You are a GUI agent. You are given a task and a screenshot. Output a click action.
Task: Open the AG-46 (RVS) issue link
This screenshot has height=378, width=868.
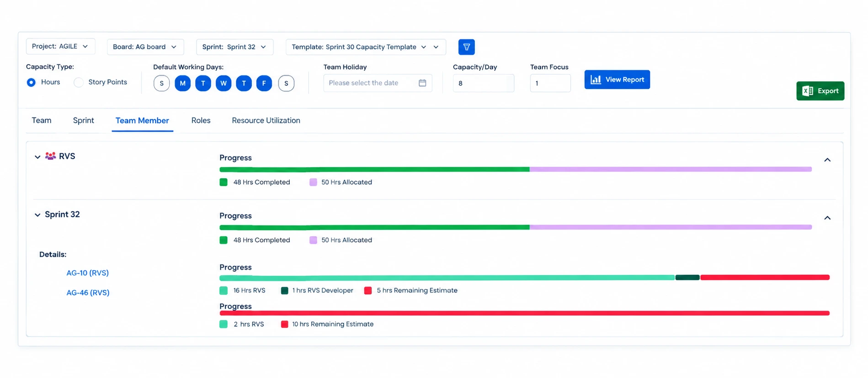click(88, 293)
